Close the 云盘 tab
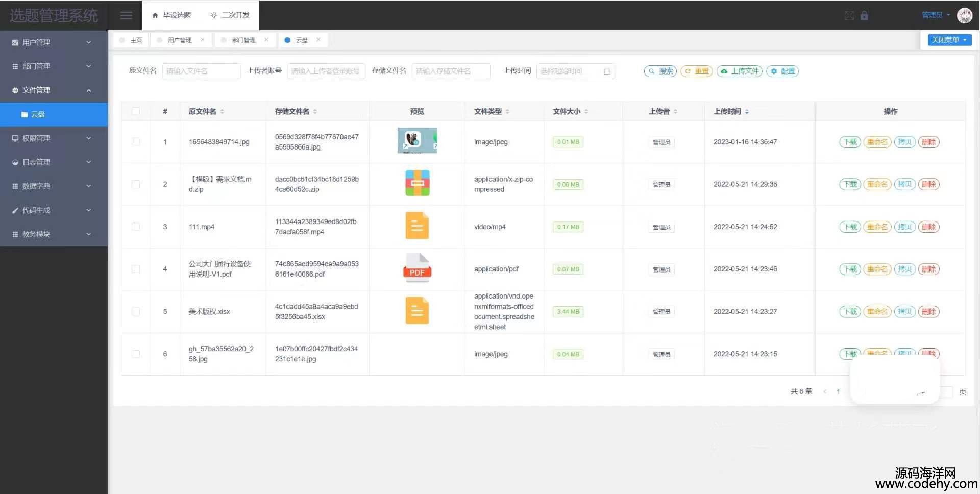 [318, 40]
